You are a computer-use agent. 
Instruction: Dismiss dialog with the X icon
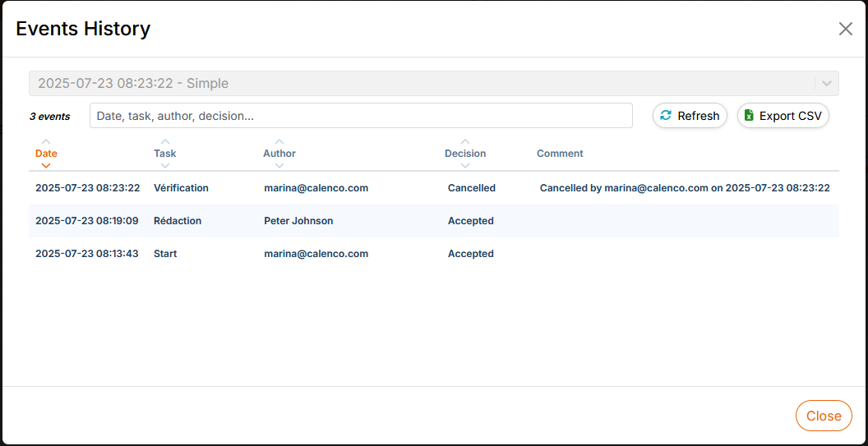point(845,29)
